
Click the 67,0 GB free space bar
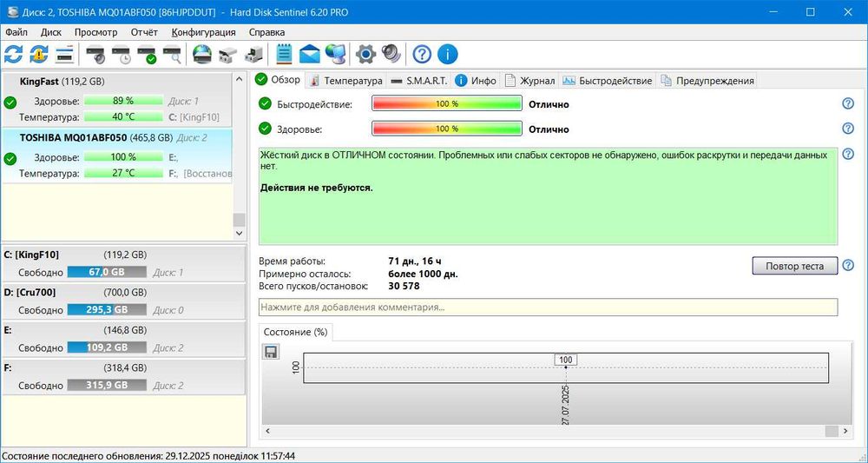[107, 272]
